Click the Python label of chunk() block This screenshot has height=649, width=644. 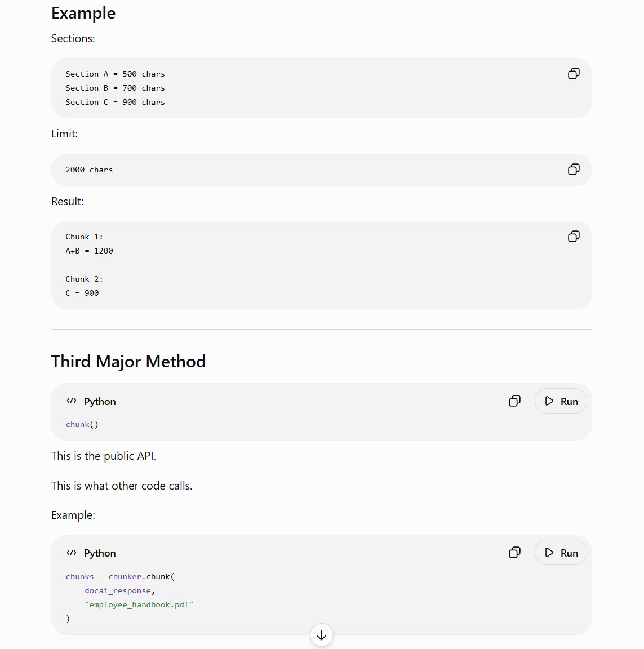(x=100, y=402)
